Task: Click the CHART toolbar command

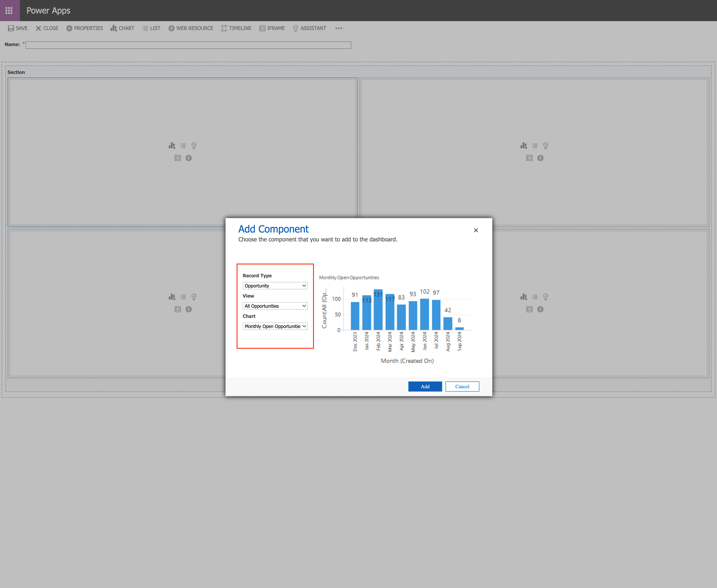Action: [x=122, y=28]
